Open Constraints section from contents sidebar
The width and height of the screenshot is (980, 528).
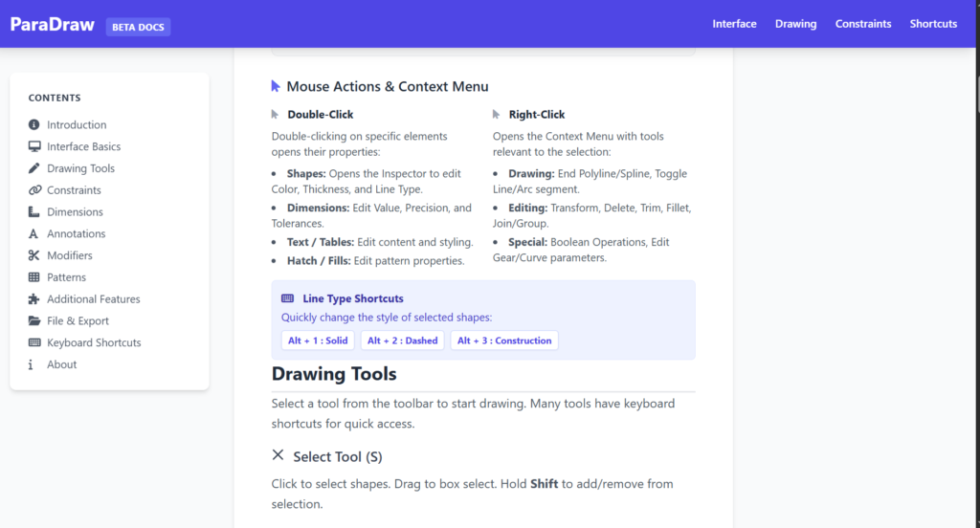74,190
